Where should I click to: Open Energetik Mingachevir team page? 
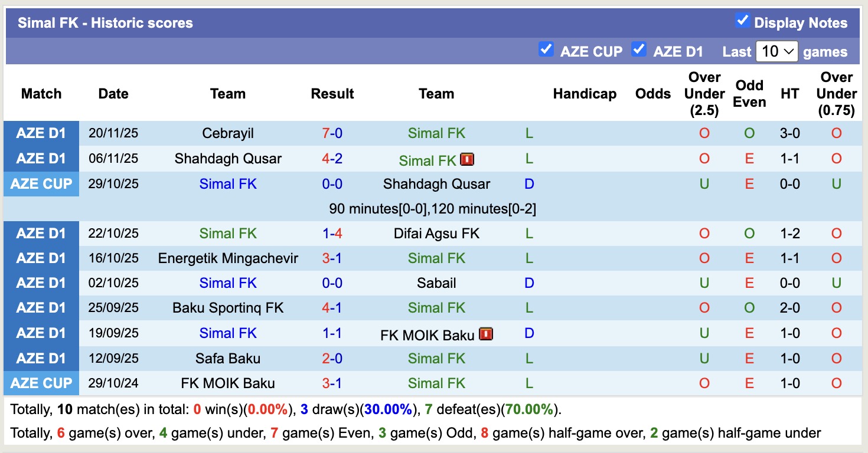[228, 258]
